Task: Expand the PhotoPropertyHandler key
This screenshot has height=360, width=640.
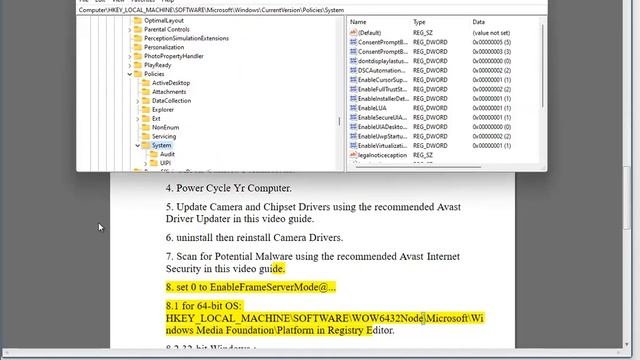Action: 130,56
